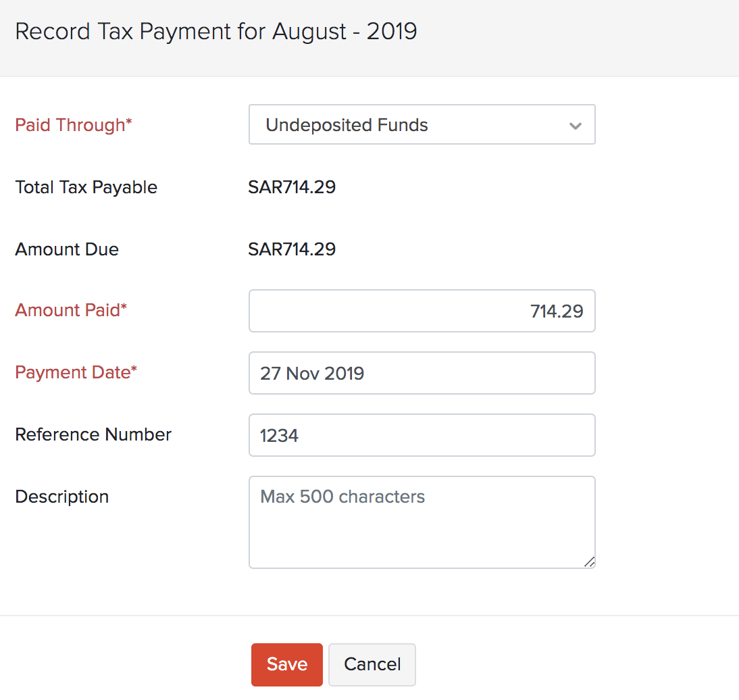The width and height of the screenshot is (739, 700).
Task: Click the Amount Paid input showing 714.29
Action: click(x=422, y=311)
